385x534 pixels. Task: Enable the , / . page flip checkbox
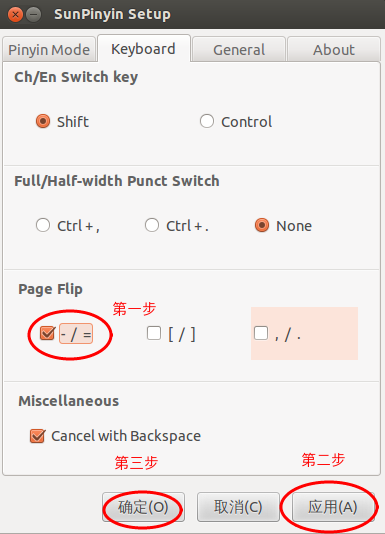pyautogui.click(x=261, y=333)
